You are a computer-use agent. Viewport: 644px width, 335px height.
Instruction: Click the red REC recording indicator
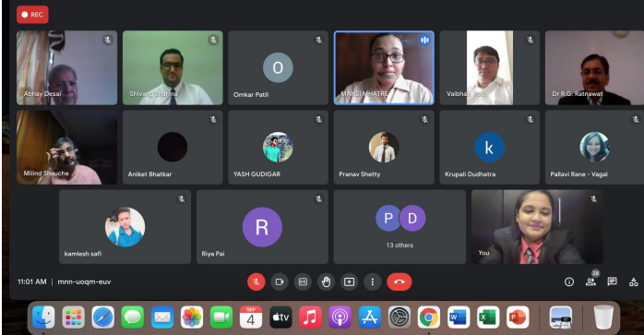tap(32, 15)
